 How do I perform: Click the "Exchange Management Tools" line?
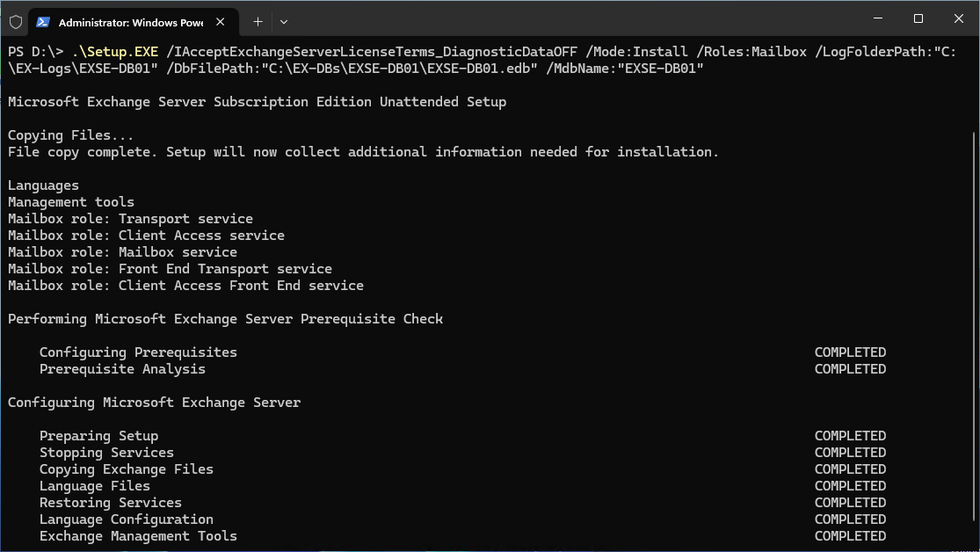tap(138, 536)
